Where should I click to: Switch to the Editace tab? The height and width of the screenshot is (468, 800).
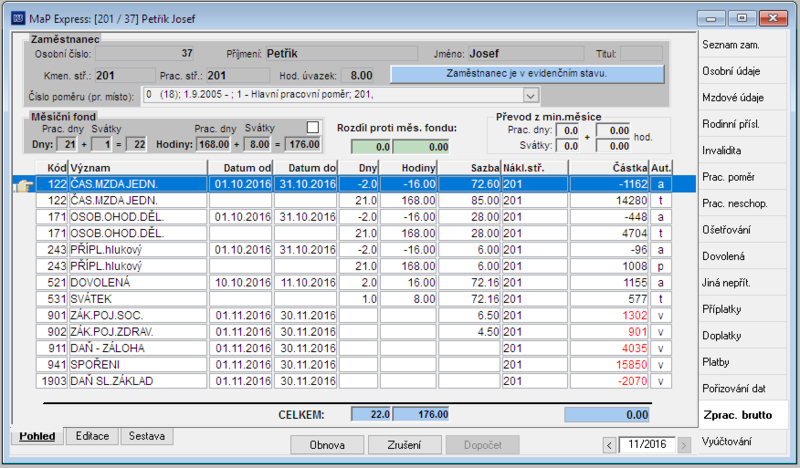click(x=92, y=436)
